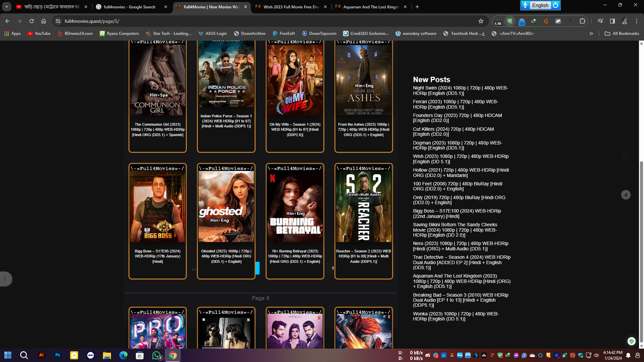Open the Chrome three-dot menu
This screenshot has width=644, height=362.
click(637, 21)
